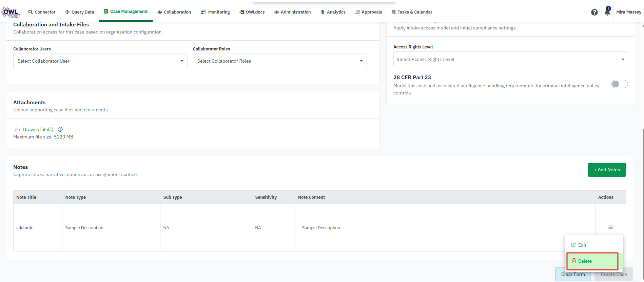Open the Select Collaborator Roles dropdown
644x282 pixels.
280,61
